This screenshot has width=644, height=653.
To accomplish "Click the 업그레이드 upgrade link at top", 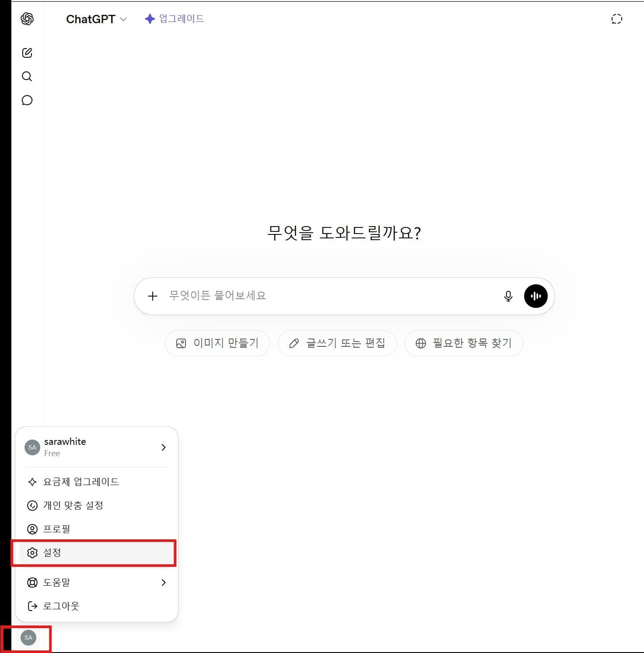I will (175, 19).
